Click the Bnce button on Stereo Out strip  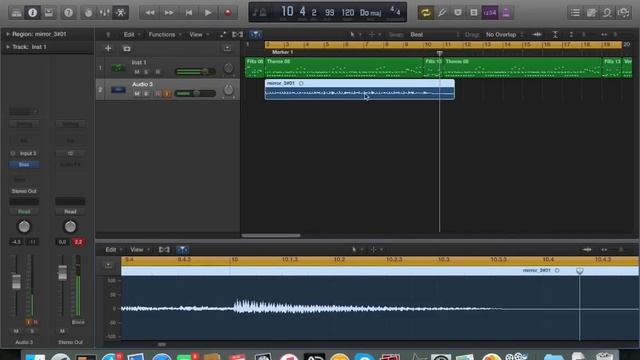pyautogui.click(x=78, y=322)
